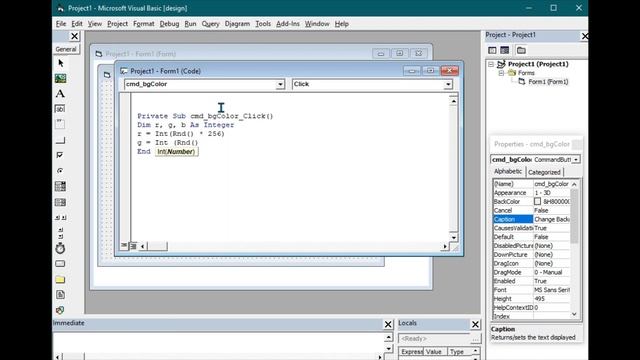Open the File menu
640x360 pixels.
(61, 24)
